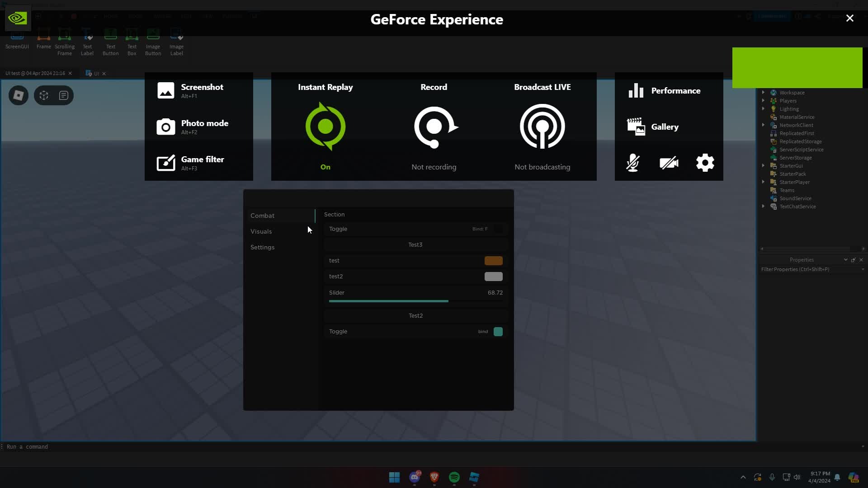The image size is (868, 488).
Task: Click the Run a command field
Action: (28, 446)
